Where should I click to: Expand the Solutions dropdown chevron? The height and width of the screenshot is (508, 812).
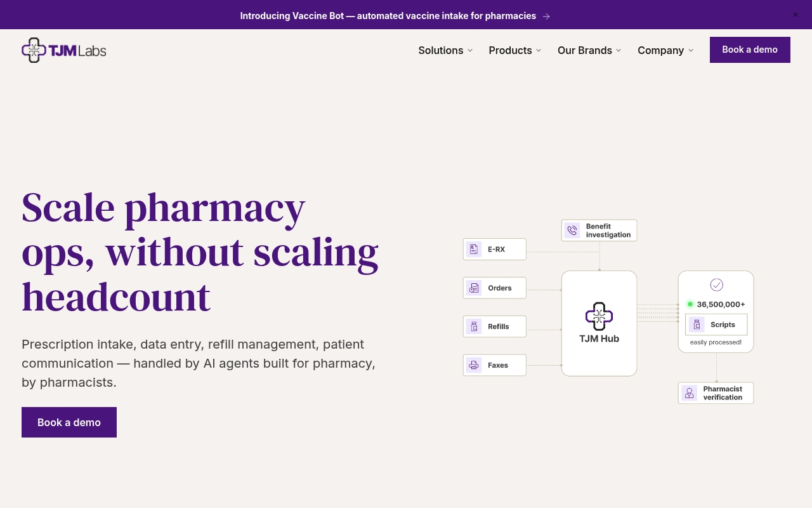pyautogui.click(x=470, y=50)
